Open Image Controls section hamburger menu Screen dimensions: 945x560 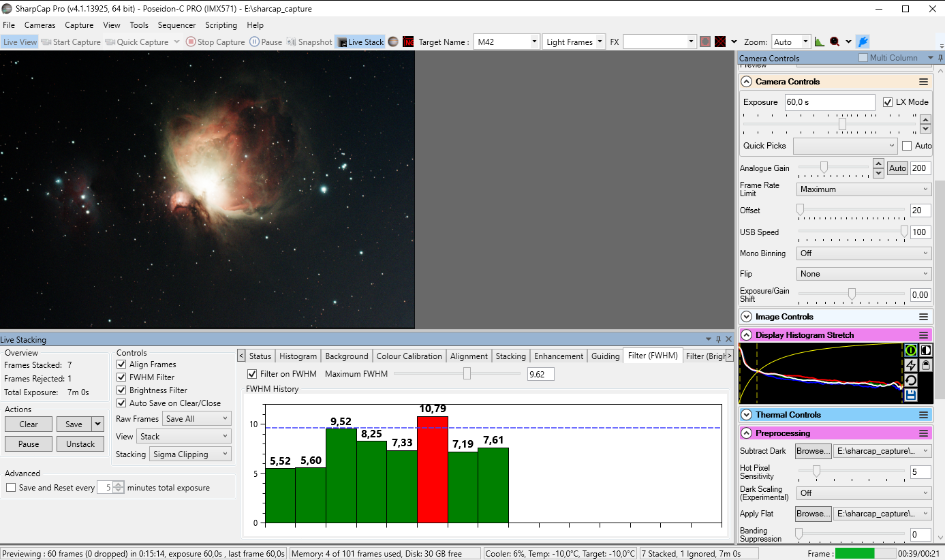924,317
